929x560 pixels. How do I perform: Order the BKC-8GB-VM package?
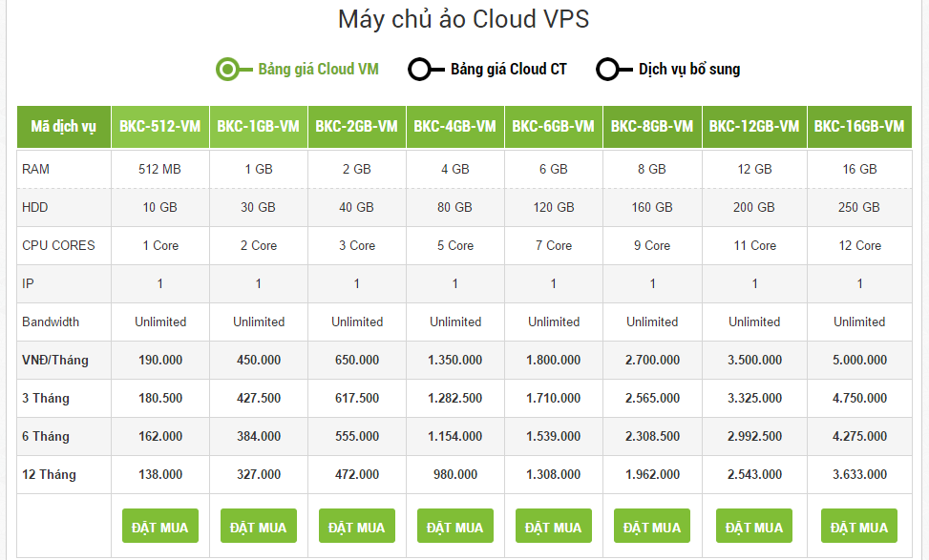(x=652, y=526)
